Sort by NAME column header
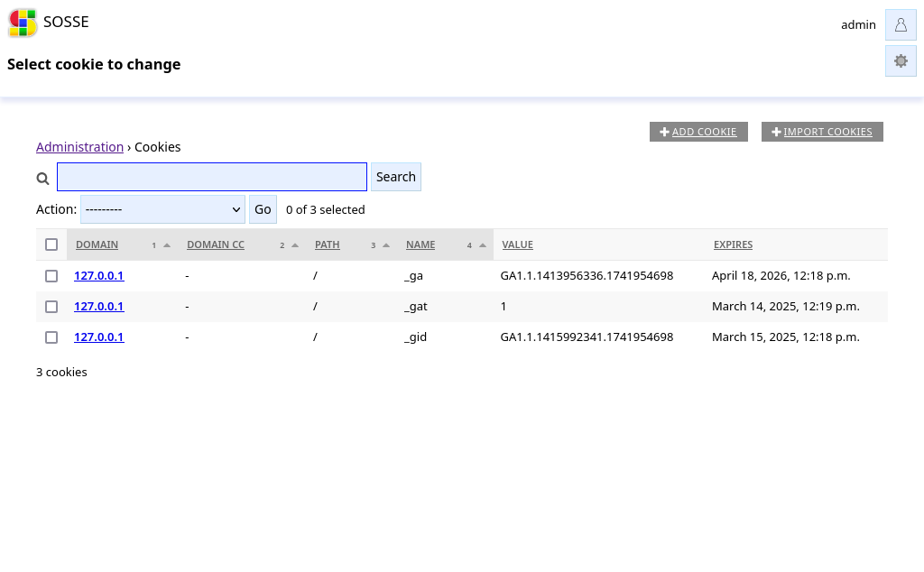This screenshot has width=924, height=572. coord(420,244)
